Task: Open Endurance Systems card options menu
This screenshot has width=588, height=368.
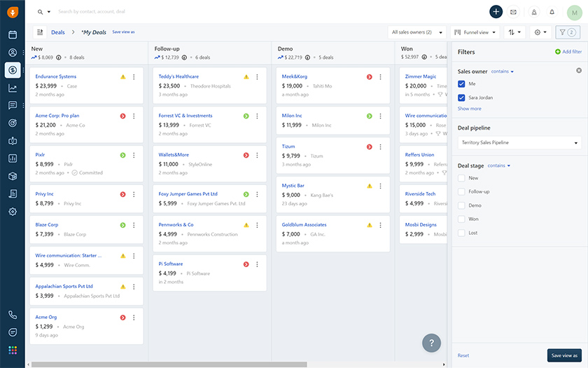Action: point(134,77)
